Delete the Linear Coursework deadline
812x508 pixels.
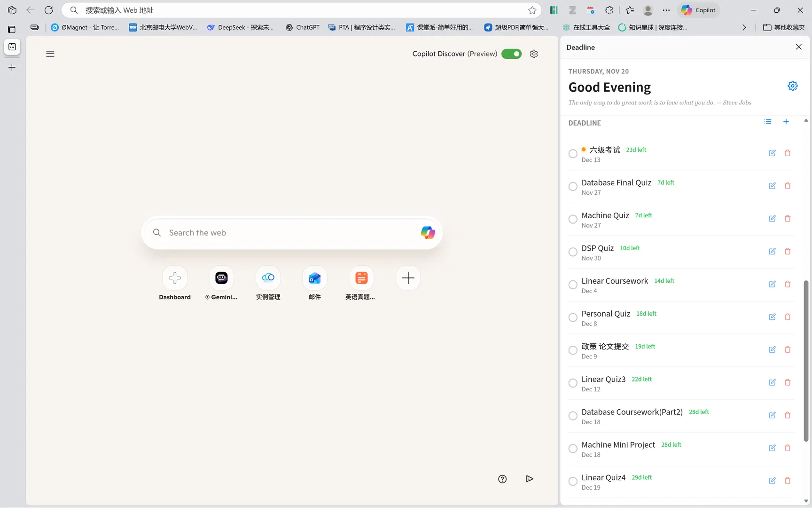pyautogui.click(x=788, y=284)
